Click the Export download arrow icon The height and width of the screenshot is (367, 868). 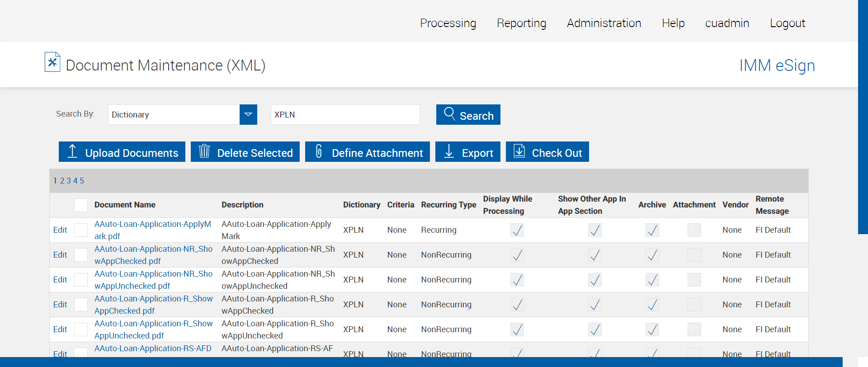click(449, 151)
